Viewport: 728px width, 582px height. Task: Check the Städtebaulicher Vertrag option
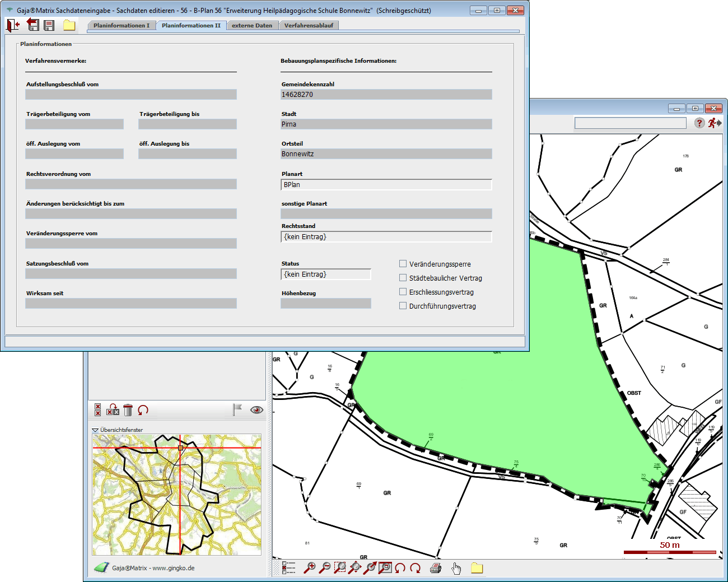[x=403, y=278]
